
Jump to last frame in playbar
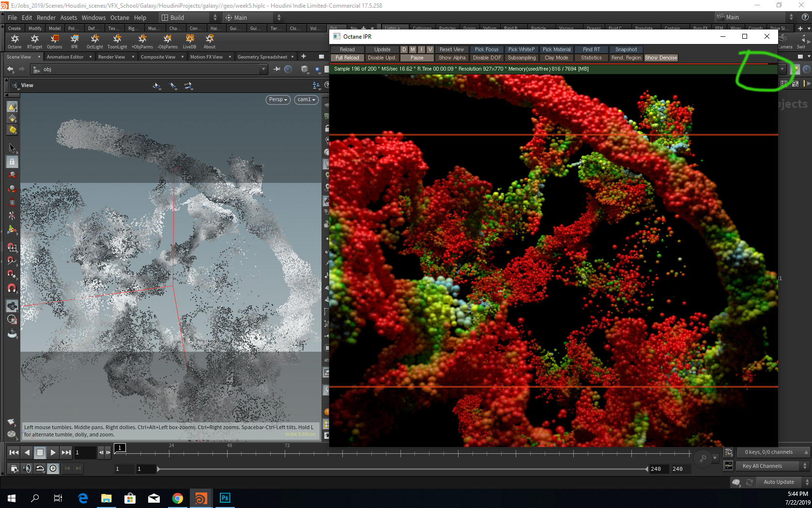pos(66,453)
